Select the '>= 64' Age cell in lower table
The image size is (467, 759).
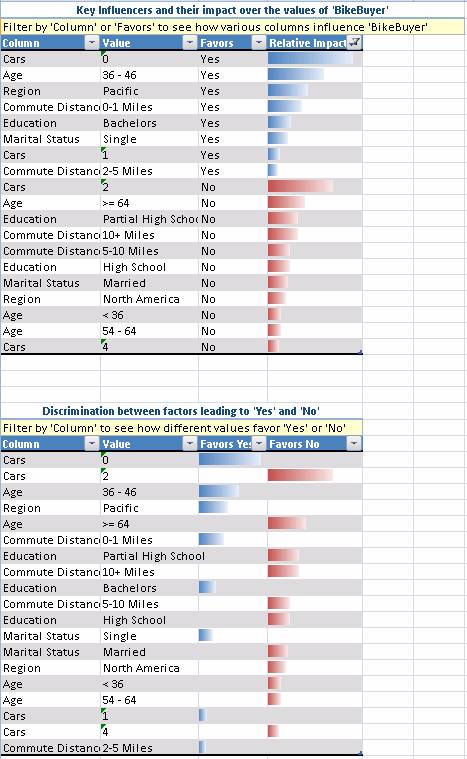[x=149, y=524]
